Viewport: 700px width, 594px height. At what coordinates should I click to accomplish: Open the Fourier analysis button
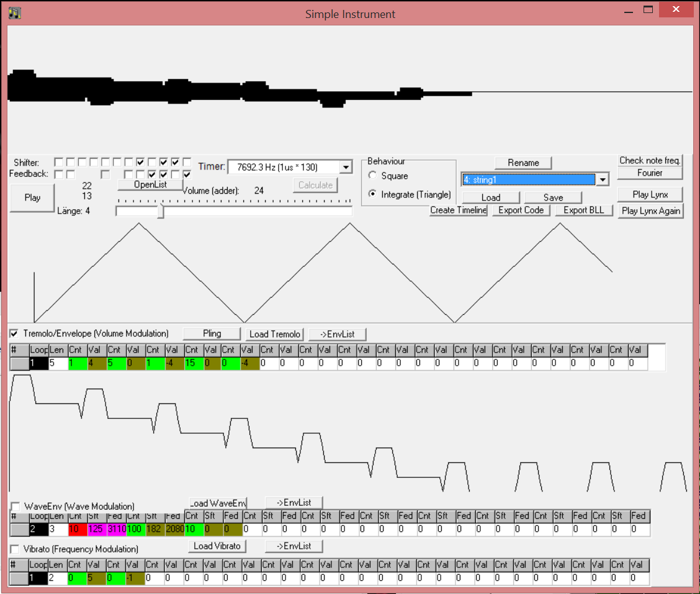[x=650, y=173]
